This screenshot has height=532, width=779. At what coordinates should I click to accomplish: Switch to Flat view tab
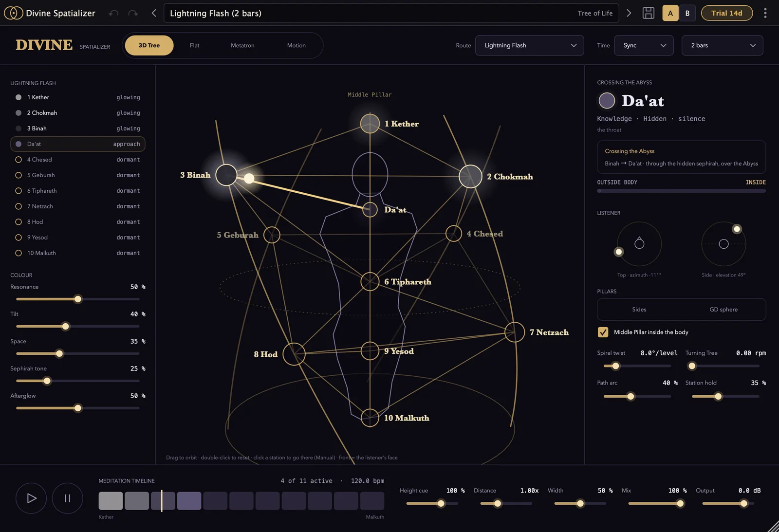click(194, 45)
